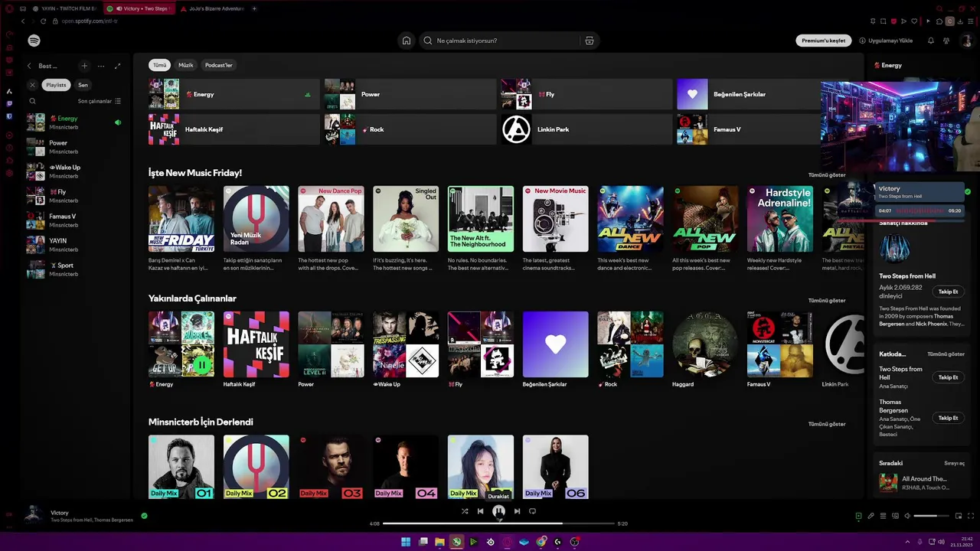The width and height of the screenshot is (980, 551).
Task: Open Son çalınanlar sort dropdown
Action: [100, 101]
